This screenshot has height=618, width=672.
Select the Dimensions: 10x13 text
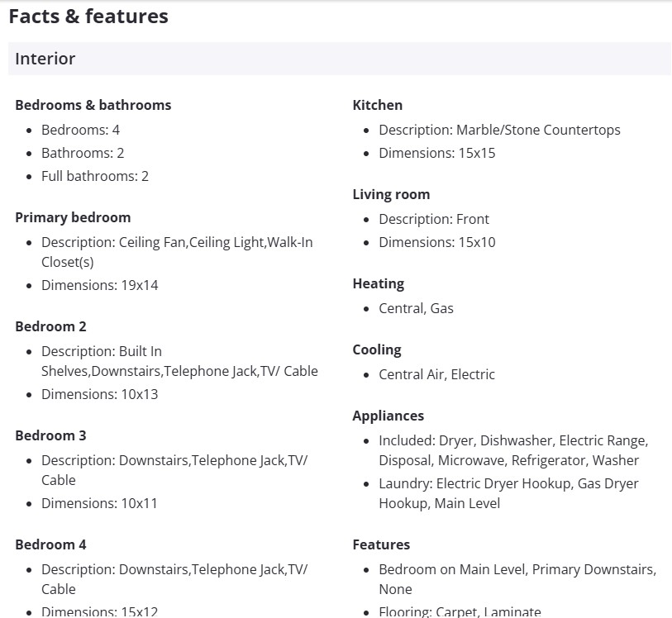[99, 394]
